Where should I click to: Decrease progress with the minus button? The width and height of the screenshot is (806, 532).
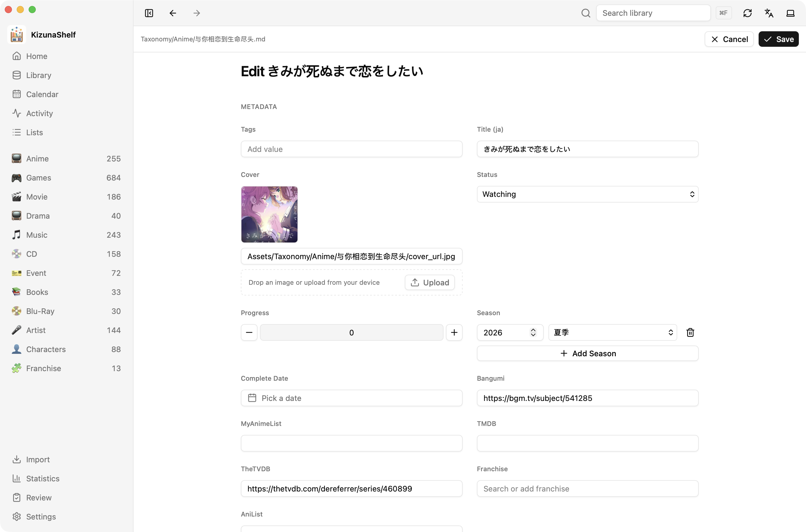click(x=249, y=332)
